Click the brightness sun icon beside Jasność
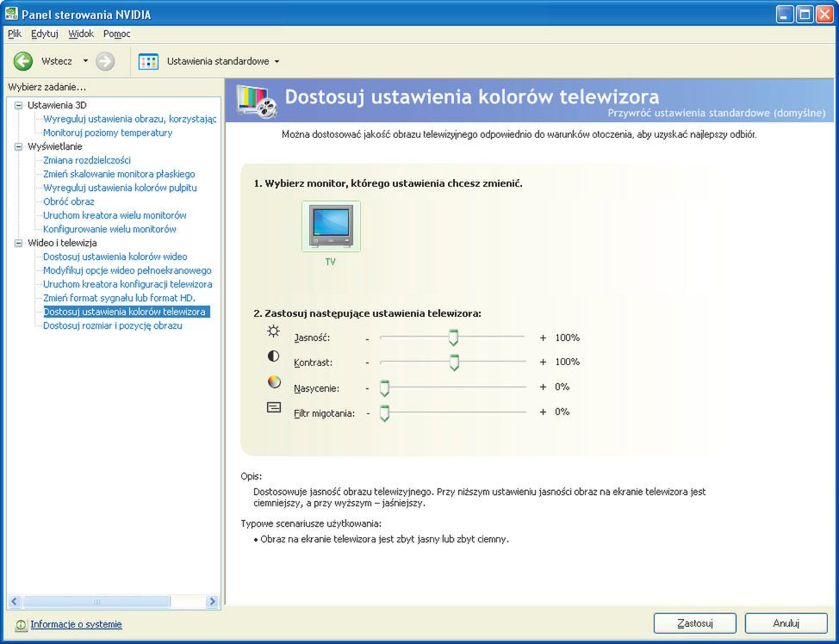 click(x=273, y=331)
